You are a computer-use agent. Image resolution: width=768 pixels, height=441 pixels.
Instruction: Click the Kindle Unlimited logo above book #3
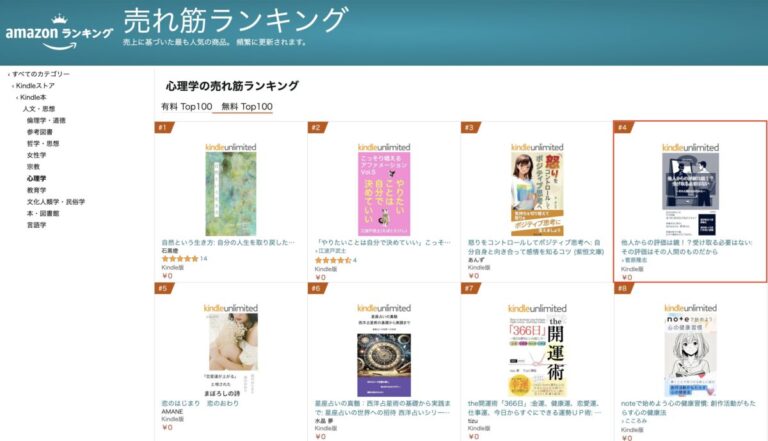(537, 147)
